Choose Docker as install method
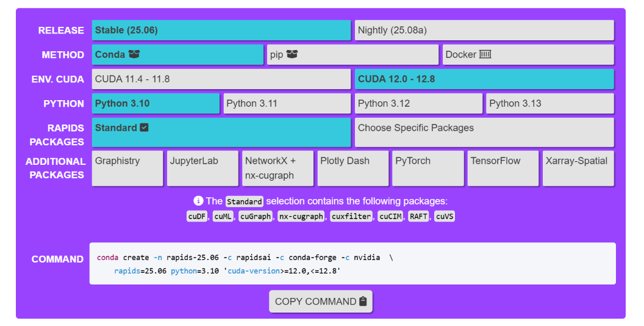The image size is (644, 326). 528,55
